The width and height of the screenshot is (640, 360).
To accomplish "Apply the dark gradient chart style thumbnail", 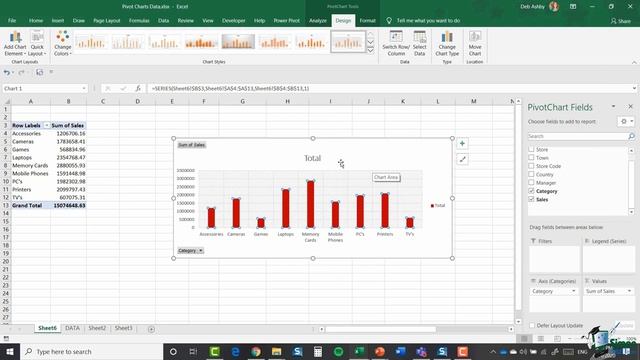I will point(238,42).
